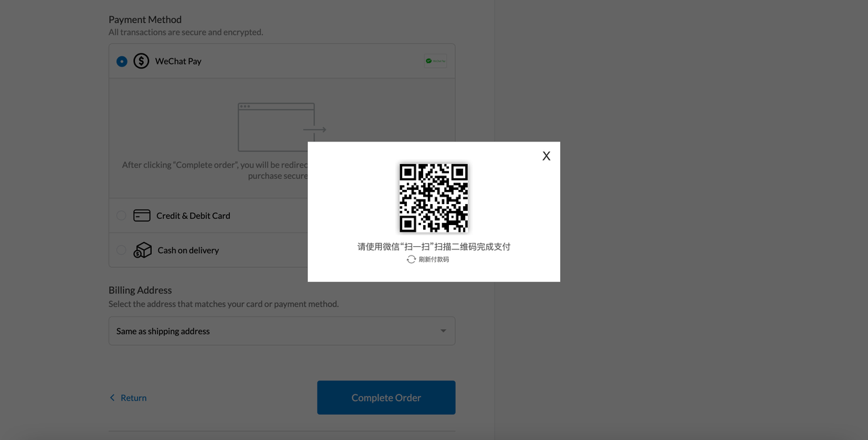Click the 'Select the address that matches' text
The height and width of the screenshot is (440, 868).
pos(224,304)
